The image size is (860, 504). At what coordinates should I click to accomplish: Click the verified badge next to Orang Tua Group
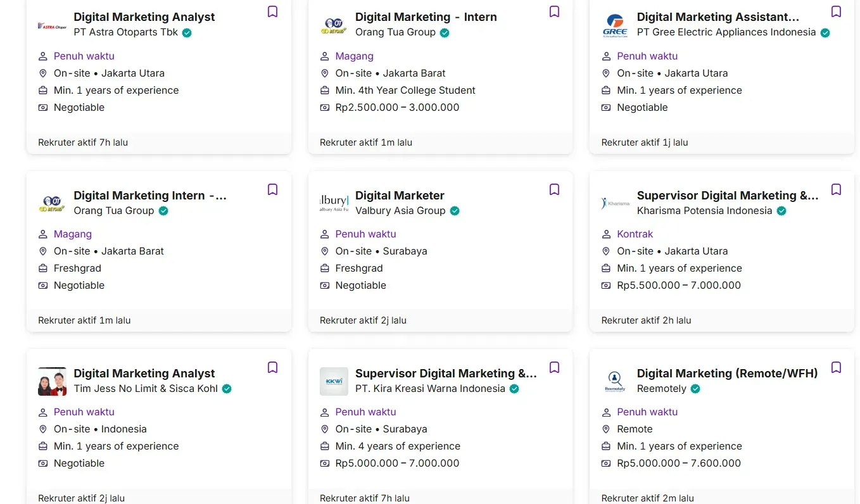point(444,32)
